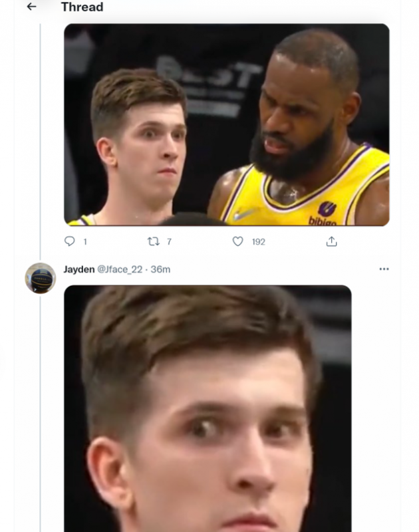Click the retweet count of 7
Screen dimensions: 419x532
point(169,242)
